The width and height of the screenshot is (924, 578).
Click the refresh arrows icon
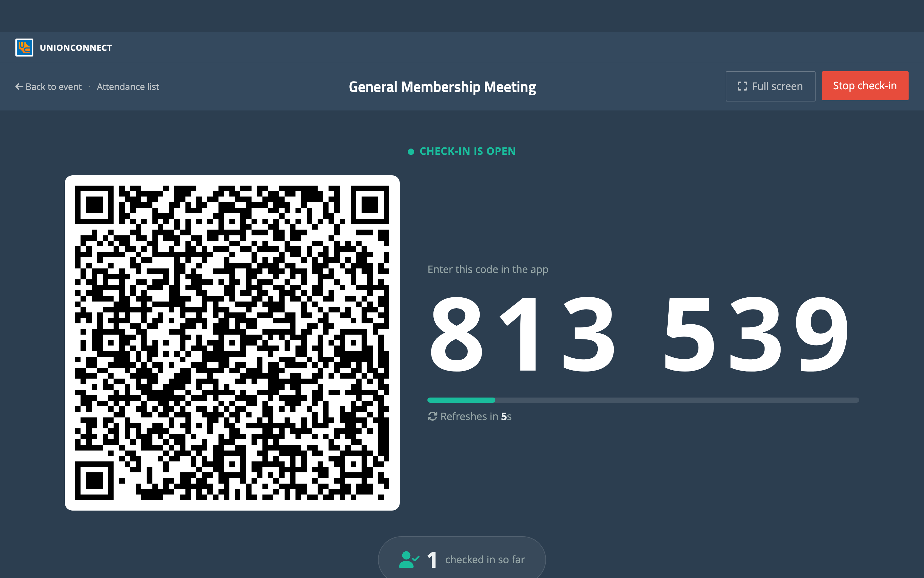click(432, 416)
